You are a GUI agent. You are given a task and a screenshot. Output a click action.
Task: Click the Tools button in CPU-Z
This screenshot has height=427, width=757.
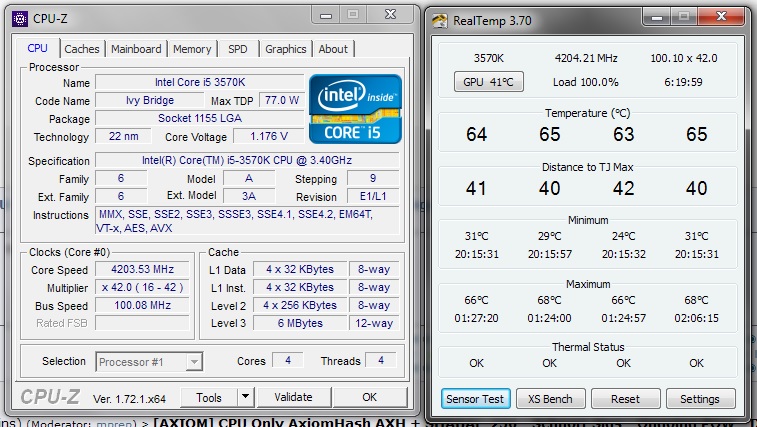point(209,397)
